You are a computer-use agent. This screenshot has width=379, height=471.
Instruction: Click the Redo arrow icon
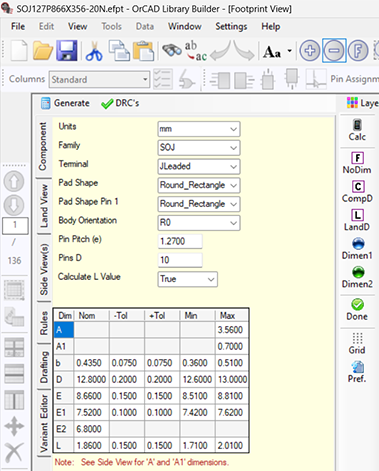[244, 51]
